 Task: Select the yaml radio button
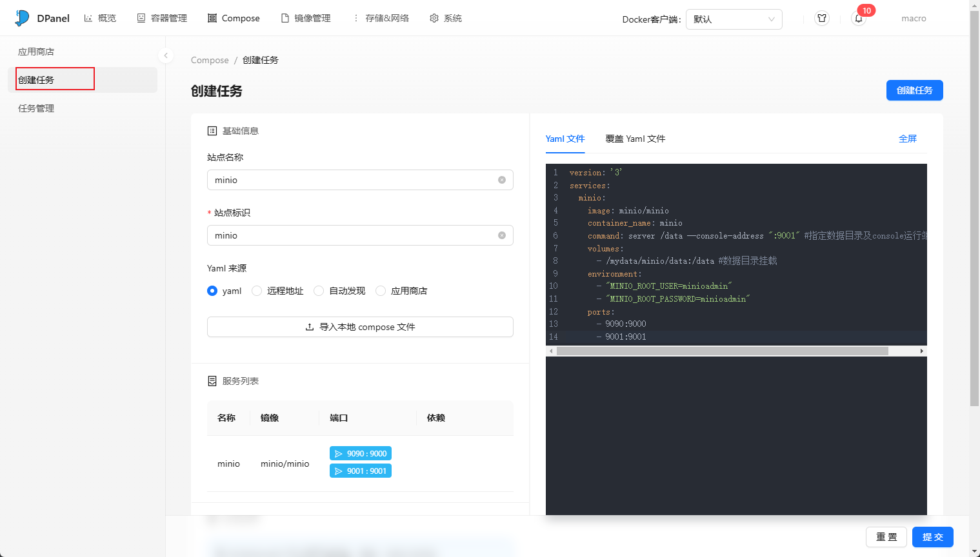tap(212, 291)
